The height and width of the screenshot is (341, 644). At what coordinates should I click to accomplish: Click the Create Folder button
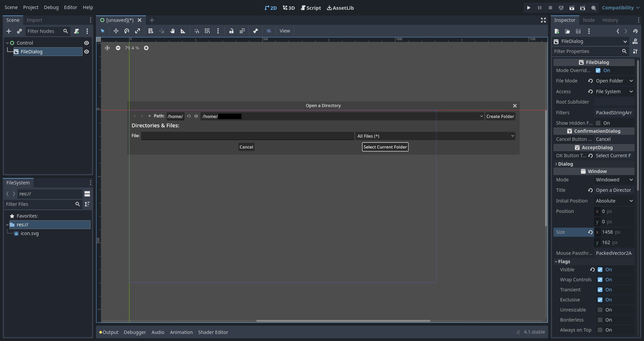(500, 116)
